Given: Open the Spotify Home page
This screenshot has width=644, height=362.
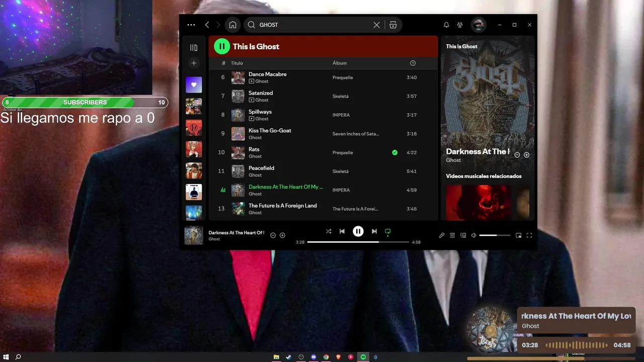Looking at the screenshot, I should click(x=232, y=25).
